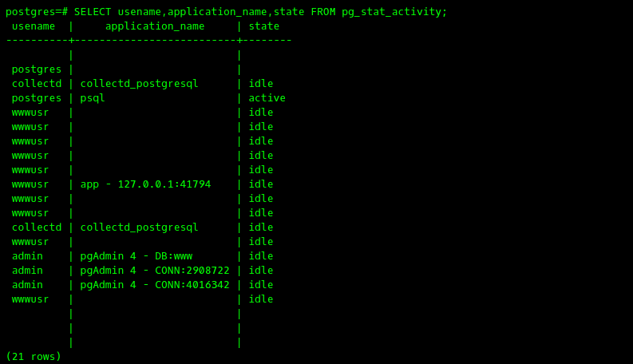This screenshot has width=633, height=364.
Task: Click wwwusr on the app 127.0.0.1 row
Action: [x=30, y=184]
